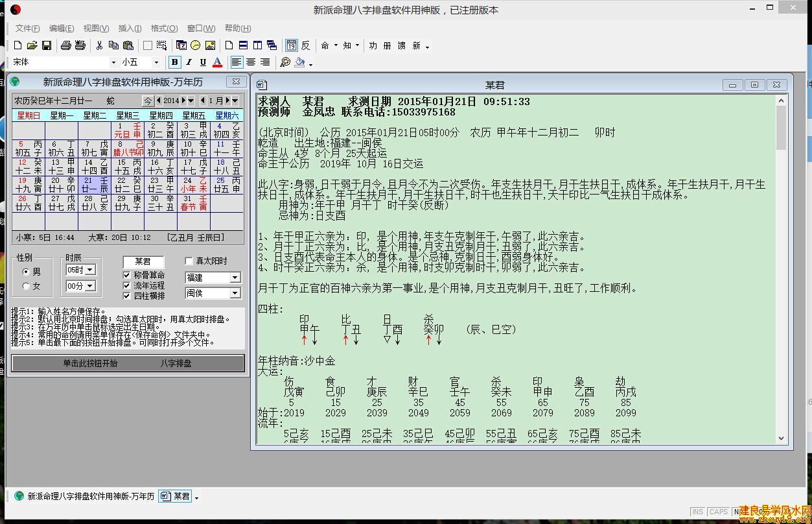Uncheck the 四柱横排 checkbox
This screenshot has width=812, height=524.
(127, 296)
